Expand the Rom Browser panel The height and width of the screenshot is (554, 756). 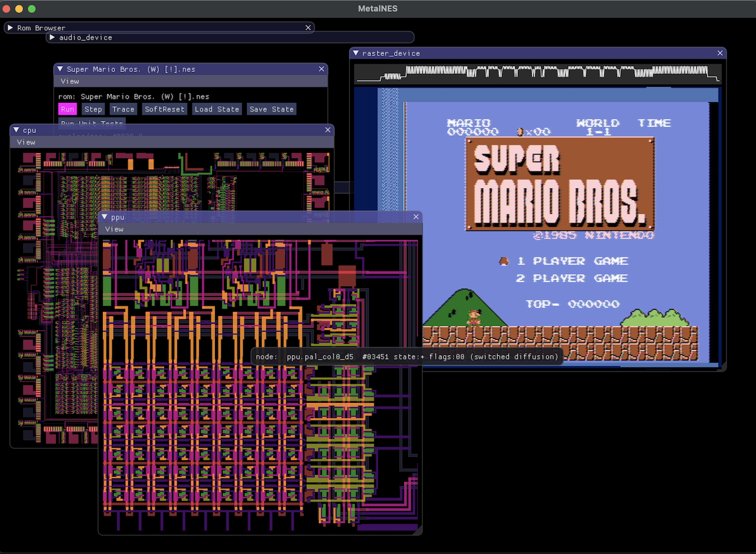(9, 27)
